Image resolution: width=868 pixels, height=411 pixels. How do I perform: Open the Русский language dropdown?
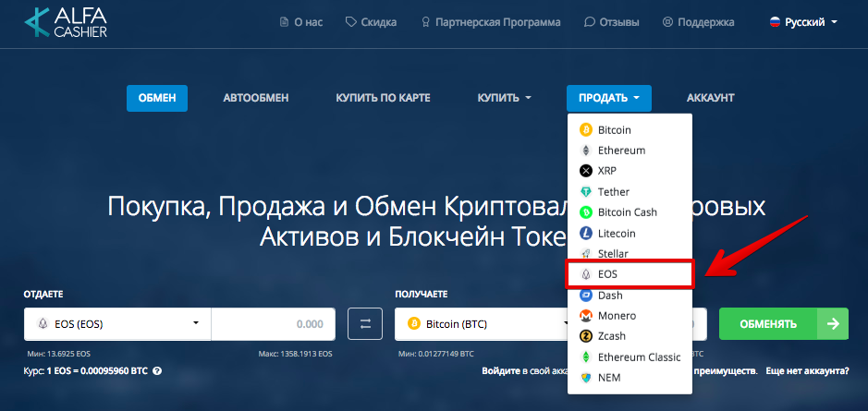tap(803, 23)
